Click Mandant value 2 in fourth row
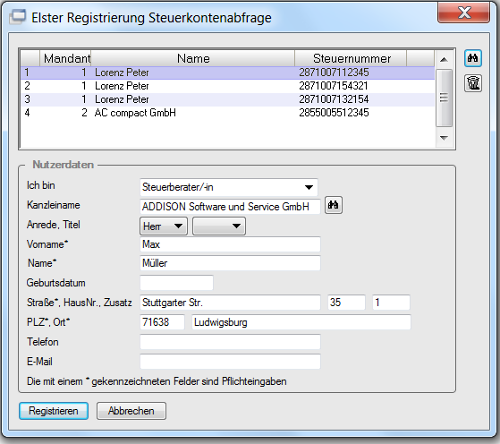 pyautogui.click(x=84, y=113)
